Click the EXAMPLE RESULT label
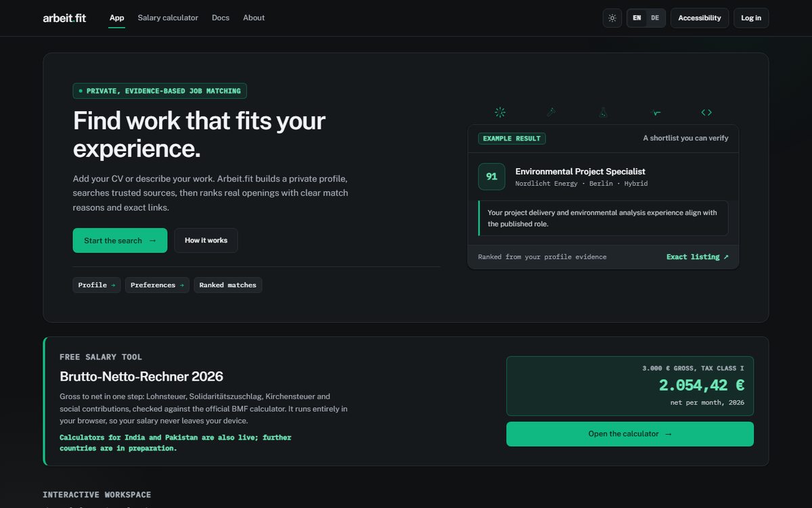The width and height of the screenshot is (812, 508). click(x=512, y=138)
